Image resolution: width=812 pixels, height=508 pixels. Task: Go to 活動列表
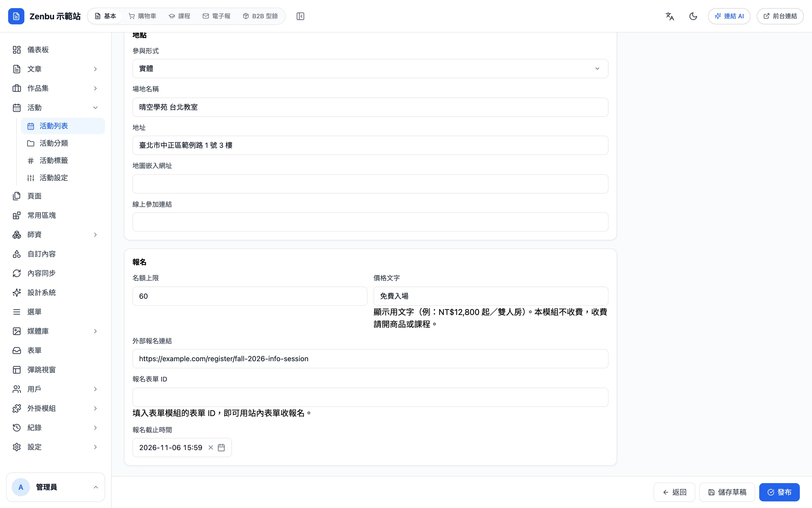coord(63,126)
